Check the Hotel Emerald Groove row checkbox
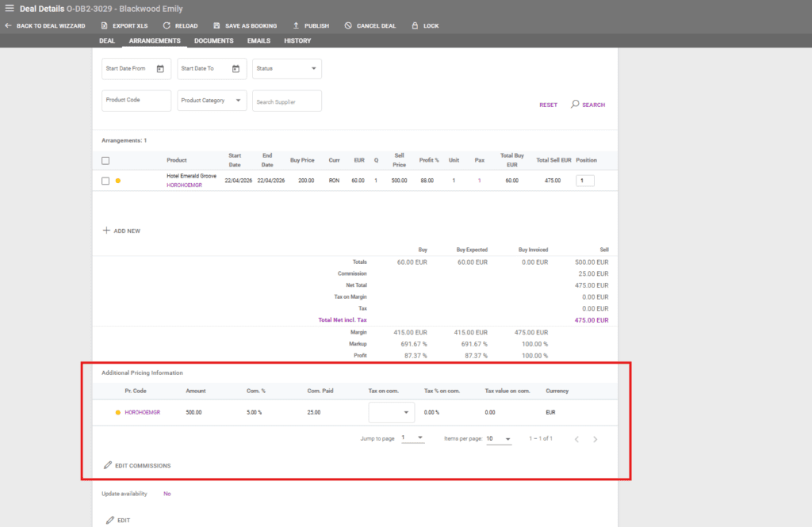Screen dimensions: 812x527 pos(105,181)
